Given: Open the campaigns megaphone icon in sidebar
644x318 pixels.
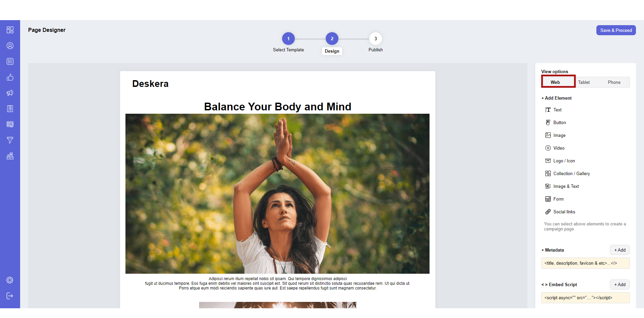Looking at the screenshot, I should [10, 93].
